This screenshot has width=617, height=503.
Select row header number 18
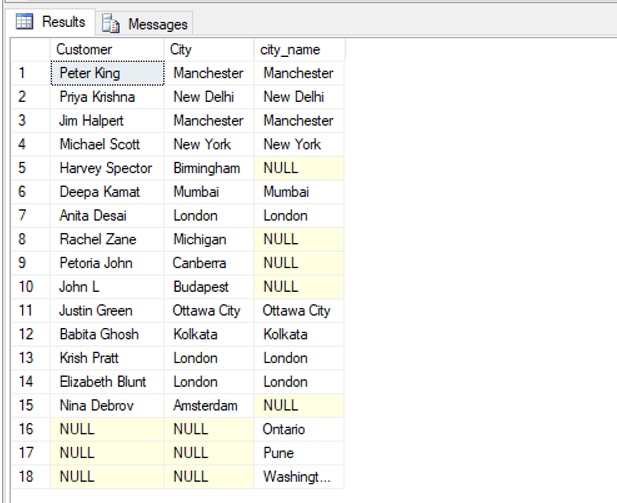tap(31, 477)
